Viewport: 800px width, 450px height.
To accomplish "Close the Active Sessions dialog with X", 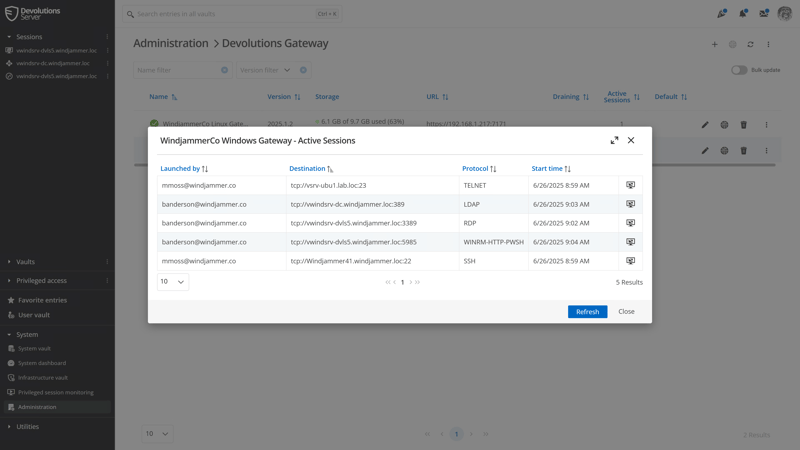I will coord(631,140).
